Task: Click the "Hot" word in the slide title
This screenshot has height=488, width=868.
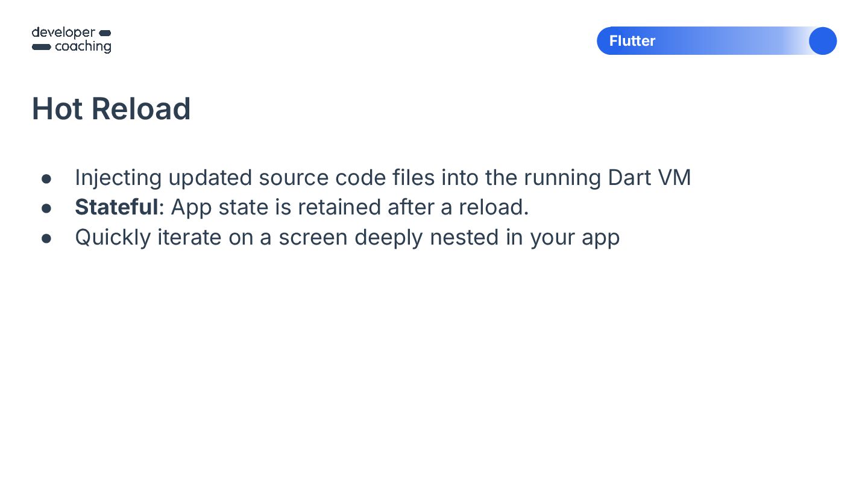Action: [56, 109]
